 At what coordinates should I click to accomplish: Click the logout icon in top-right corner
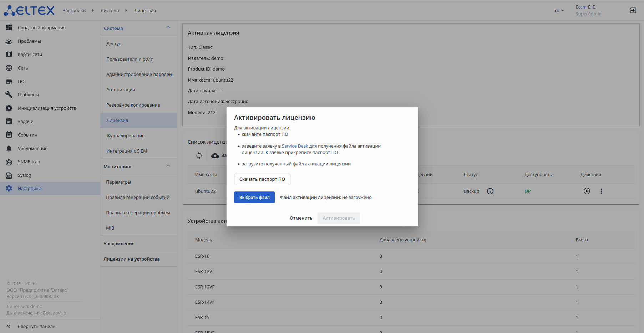633,10
